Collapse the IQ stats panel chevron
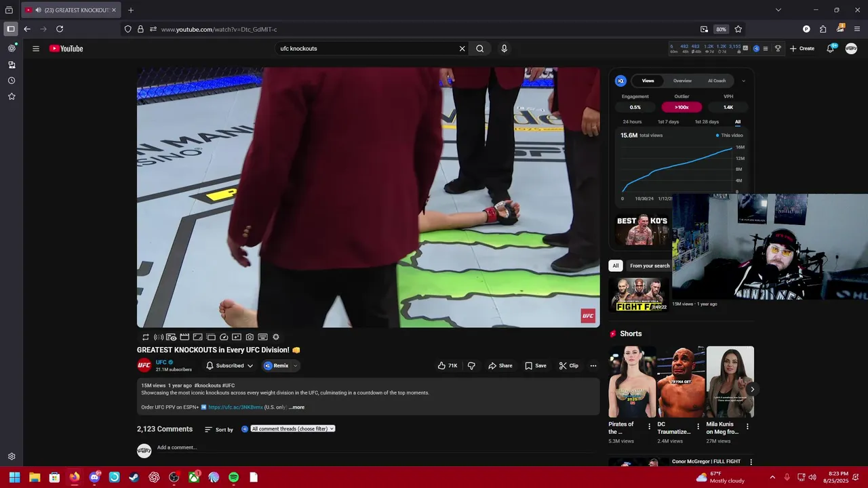 point(743,81)
